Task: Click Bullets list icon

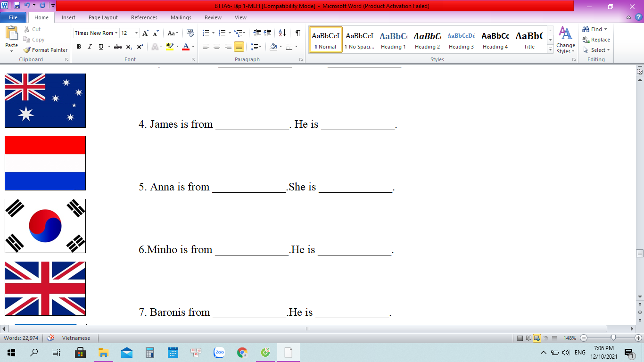Action: [x=206, y=33]
